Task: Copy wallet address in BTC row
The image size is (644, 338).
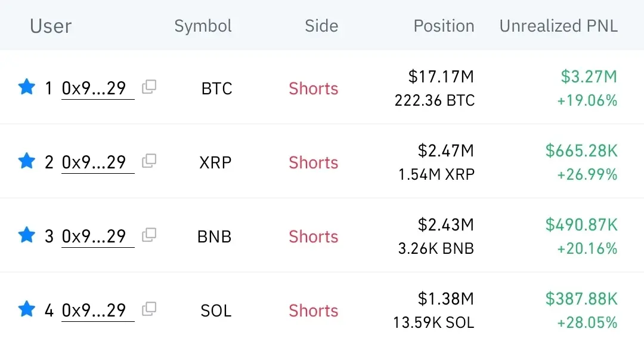Action: (x=149, y=87)
